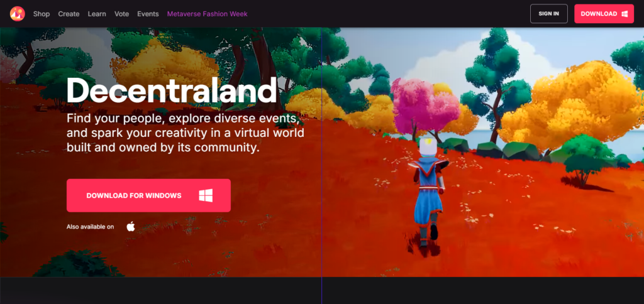The image size is (644, 304).
Task: Open the Learn menu
Action: click(x=97, y=14)
